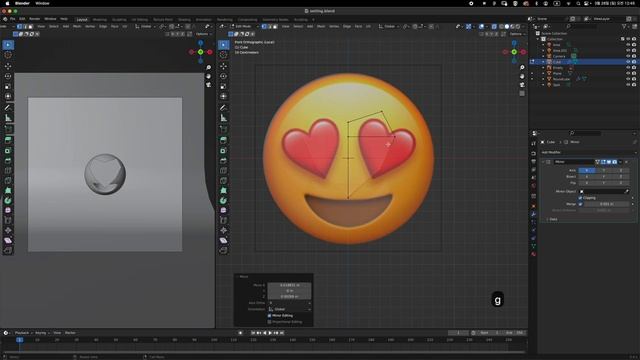Enable Proportional Editing in Move panel
Screen dimensions: 640x360
click(269, 322)
